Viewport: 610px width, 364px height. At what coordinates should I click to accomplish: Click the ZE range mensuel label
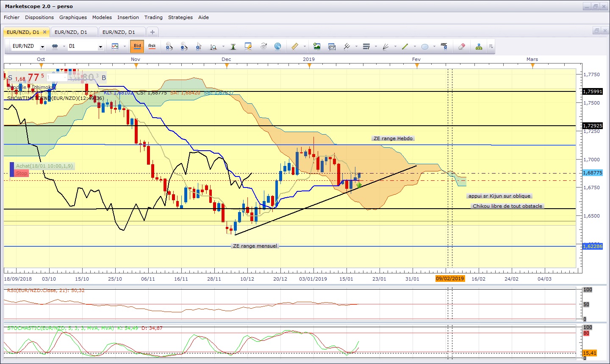click(x=255, y=246)
